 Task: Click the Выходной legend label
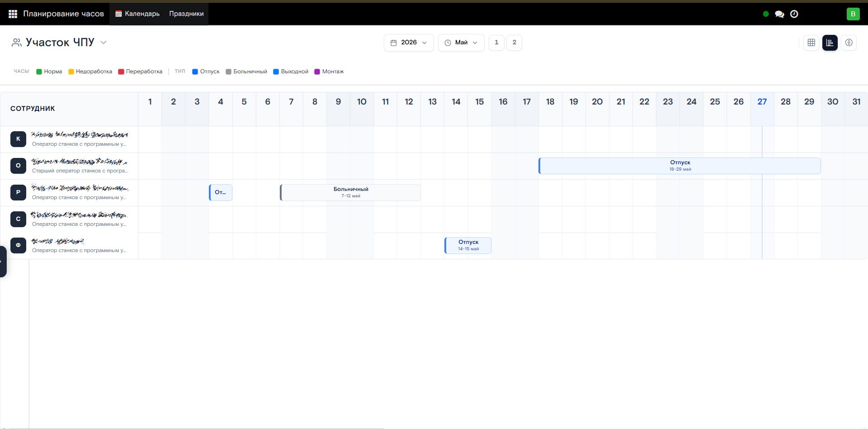point(295,71)
